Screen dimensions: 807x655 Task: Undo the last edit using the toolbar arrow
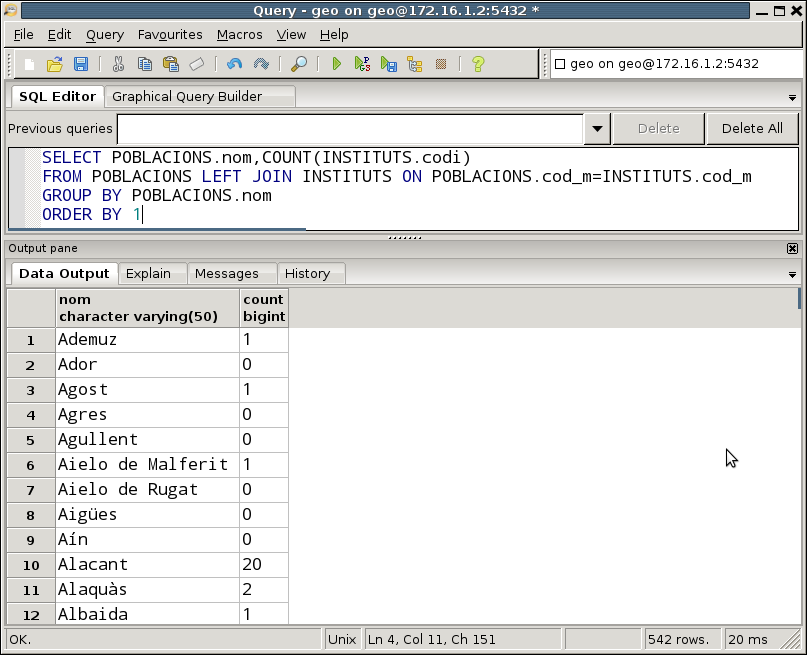pyautogui.click(x=234, y=64)
